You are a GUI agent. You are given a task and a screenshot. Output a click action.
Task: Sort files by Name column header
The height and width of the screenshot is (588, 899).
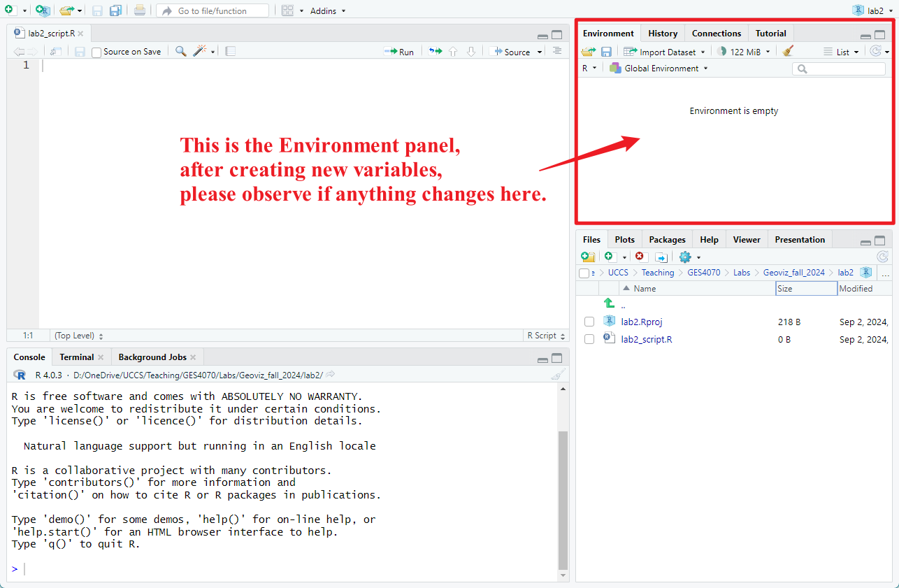coord(697,288)
